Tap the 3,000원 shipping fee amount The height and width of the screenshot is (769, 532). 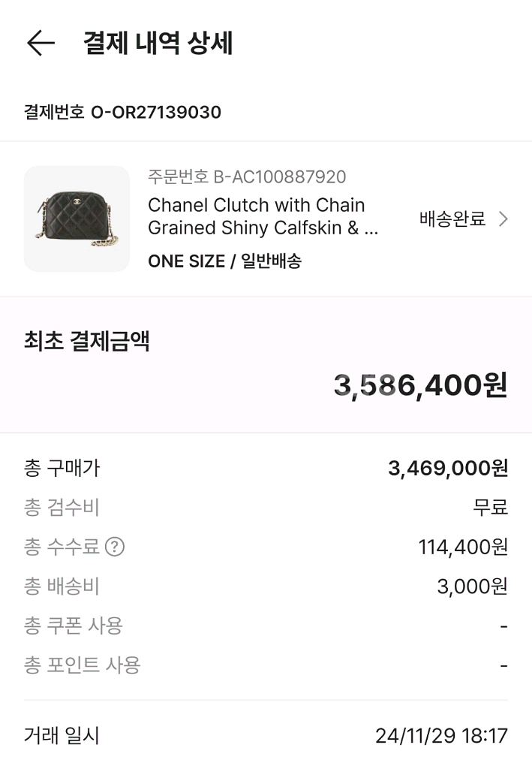[x=472, y=587]
